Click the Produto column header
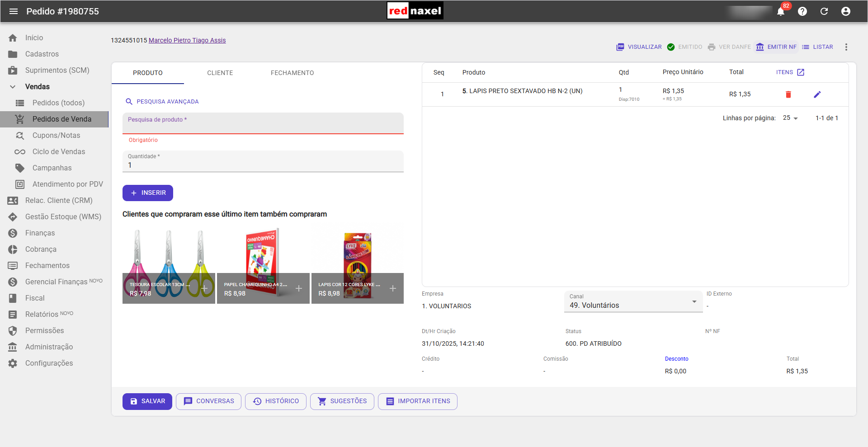This screenshot has height=447, width=868. pyautogui.click(x=474, y=72)
